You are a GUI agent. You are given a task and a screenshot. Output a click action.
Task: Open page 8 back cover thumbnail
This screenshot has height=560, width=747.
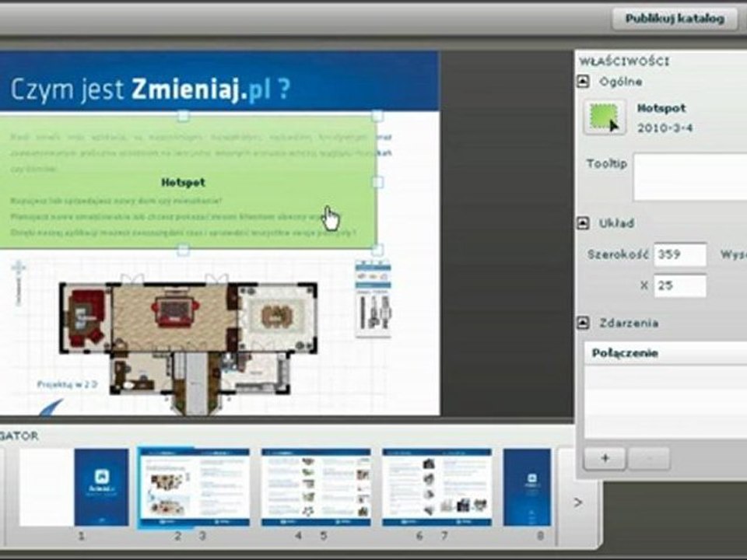[528, 487]
